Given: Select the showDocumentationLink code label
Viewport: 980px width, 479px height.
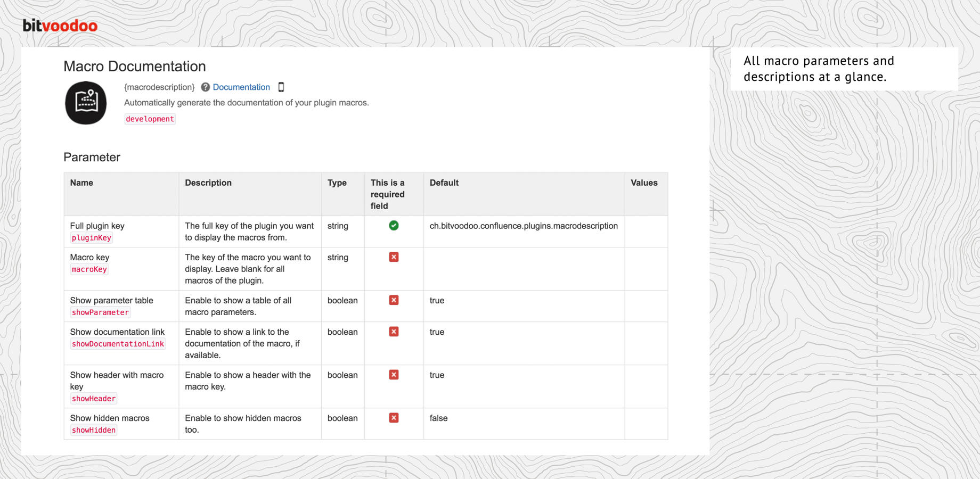Looking at the screenshot, I should [x=118, y=344].
